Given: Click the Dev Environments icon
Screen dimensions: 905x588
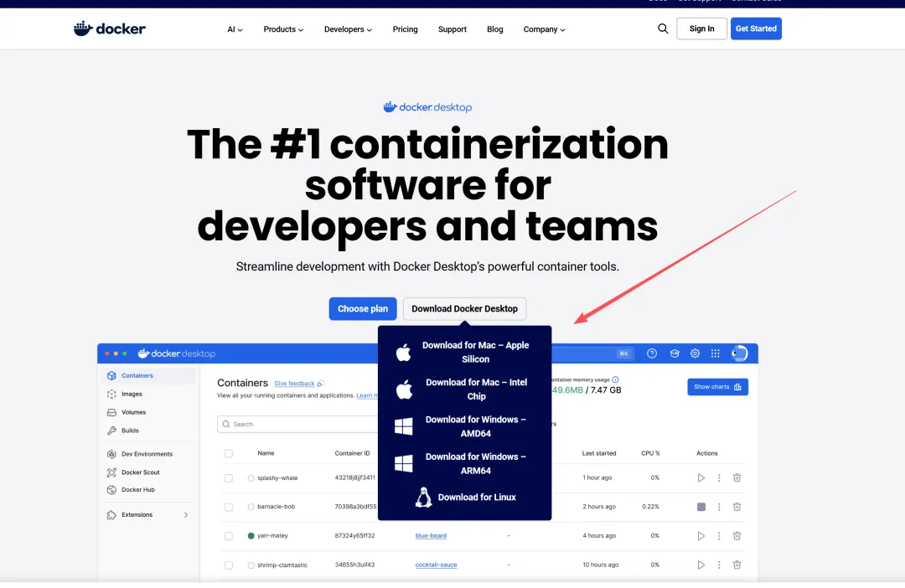Looking at the screenshot, I should pos(111,454).
